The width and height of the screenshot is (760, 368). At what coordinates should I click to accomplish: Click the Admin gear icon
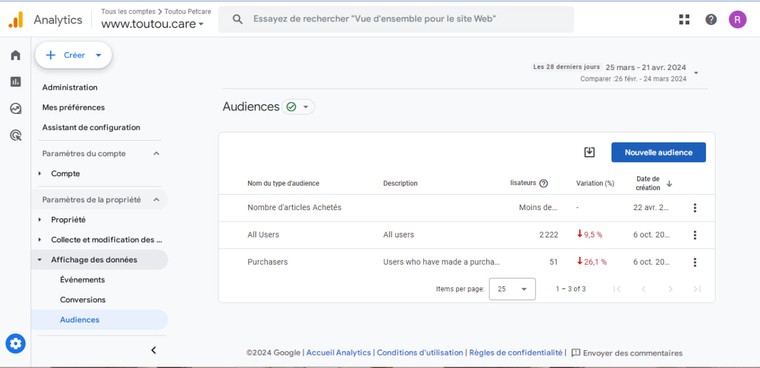point(16,344)
